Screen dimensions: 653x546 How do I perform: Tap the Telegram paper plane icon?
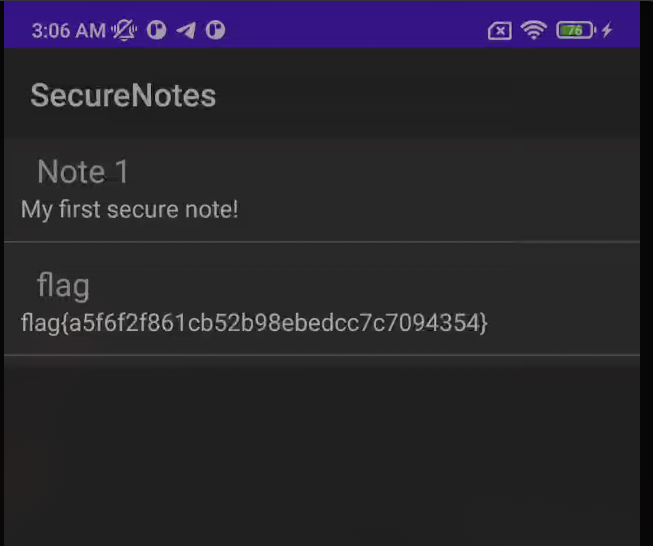click(x=186, y=30)
